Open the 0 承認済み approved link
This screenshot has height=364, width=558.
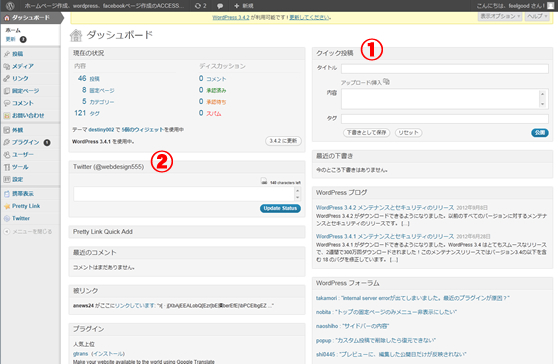pos(212,90)
